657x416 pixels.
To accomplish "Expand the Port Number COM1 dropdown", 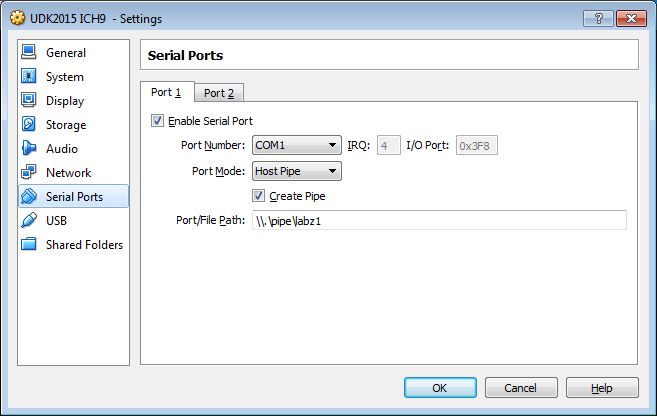I will 297,145.
